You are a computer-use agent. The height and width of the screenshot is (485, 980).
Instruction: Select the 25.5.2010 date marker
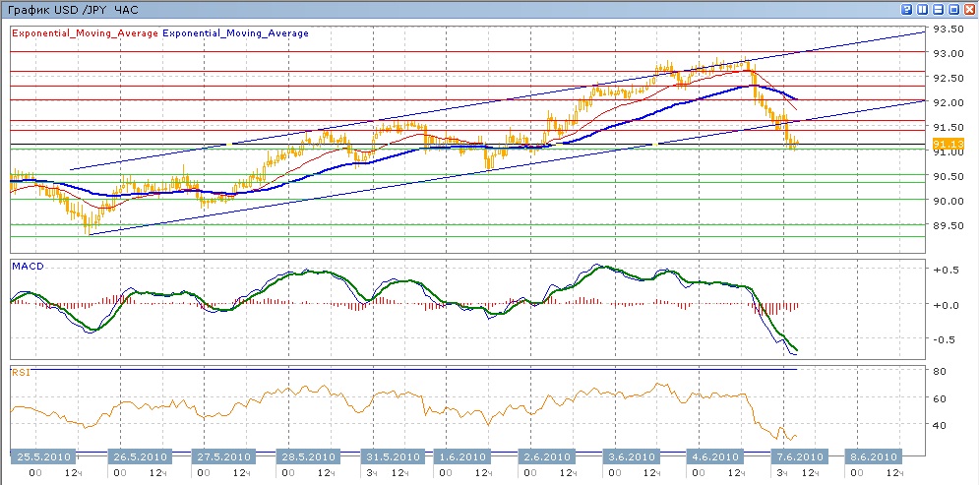(x=40, y=457)
